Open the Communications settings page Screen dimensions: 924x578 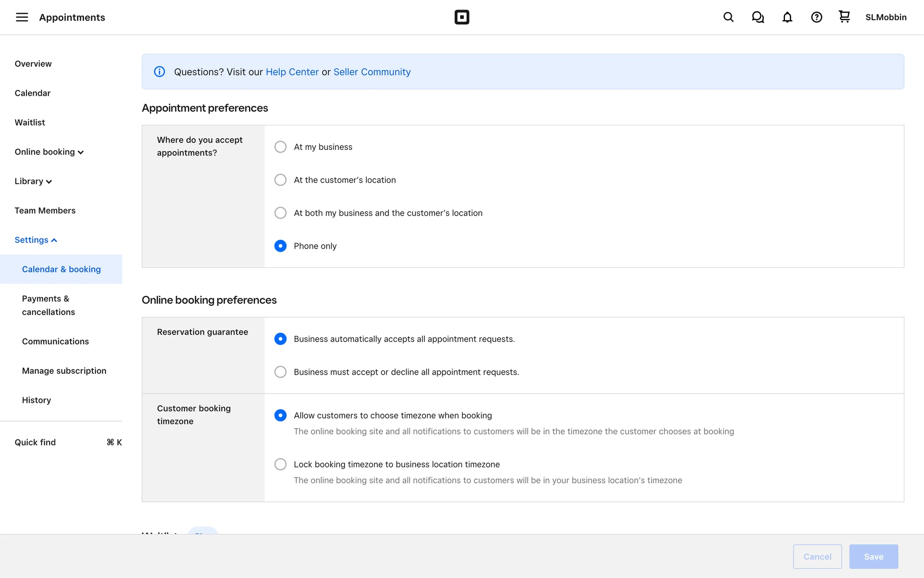point(55,342)
